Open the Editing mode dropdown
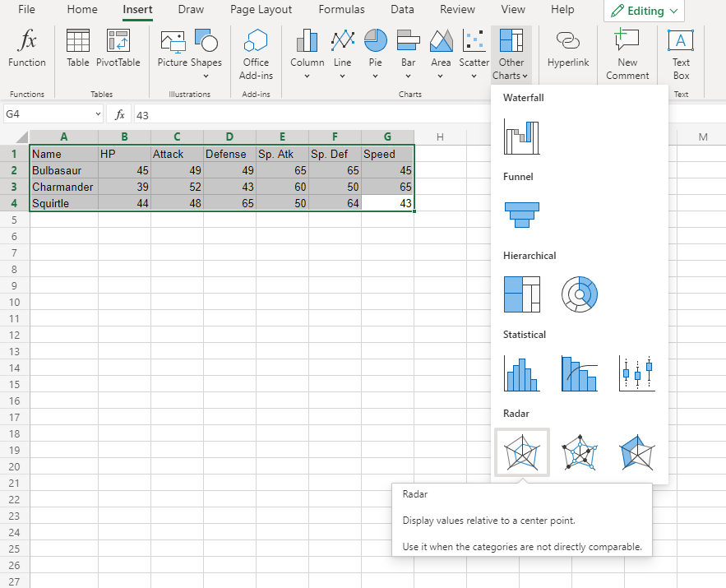This screenshot has height=588, width=726. pyautogui.click(x=645, y=11)
